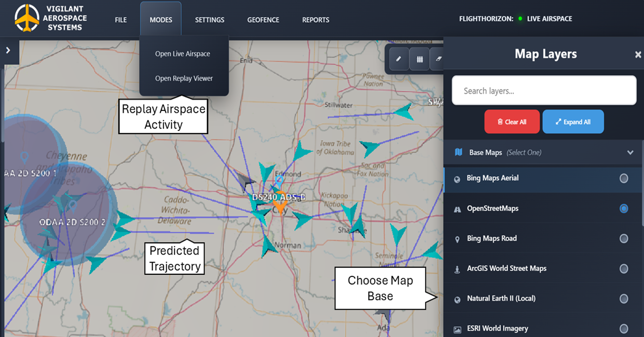
Task: Select the OpenStreetMaps radio button
Action: [x=624, y=208]
